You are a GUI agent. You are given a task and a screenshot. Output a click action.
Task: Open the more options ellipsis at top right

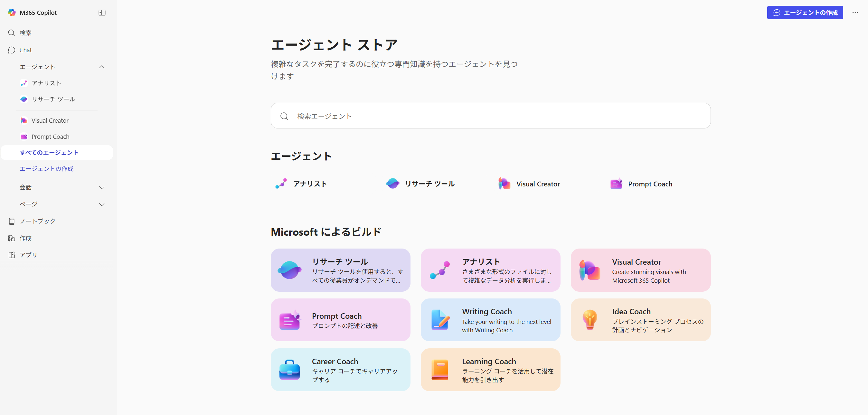coord(855,13)
